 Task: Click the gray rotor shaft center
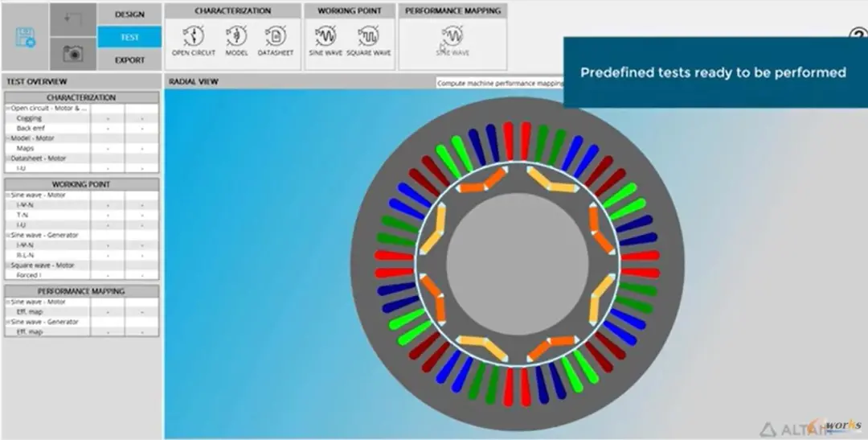(x=518, y=264)
